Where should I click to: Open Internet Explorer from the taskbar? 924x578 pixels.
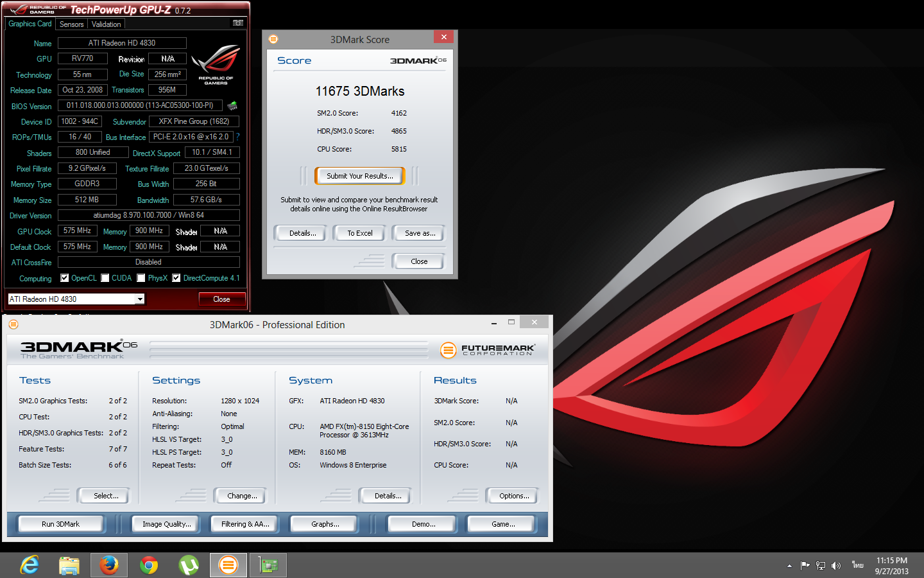[x=30, y=565]
